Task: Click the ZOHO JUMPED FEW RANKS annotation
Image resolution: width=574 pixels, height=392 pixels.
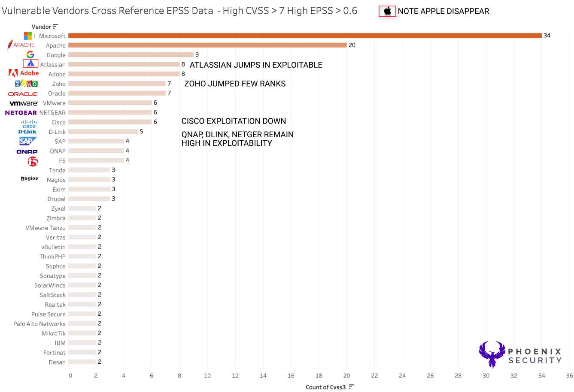Action: click(x=235, y=84)
